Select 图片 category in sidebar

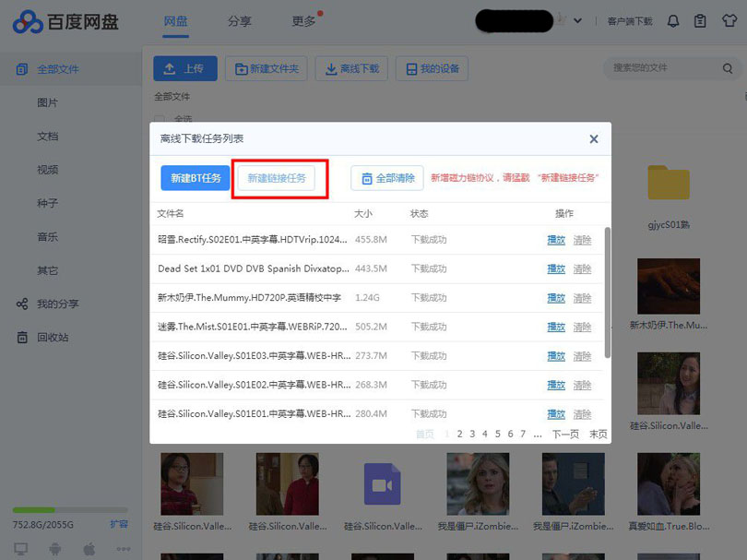point(48,103)
